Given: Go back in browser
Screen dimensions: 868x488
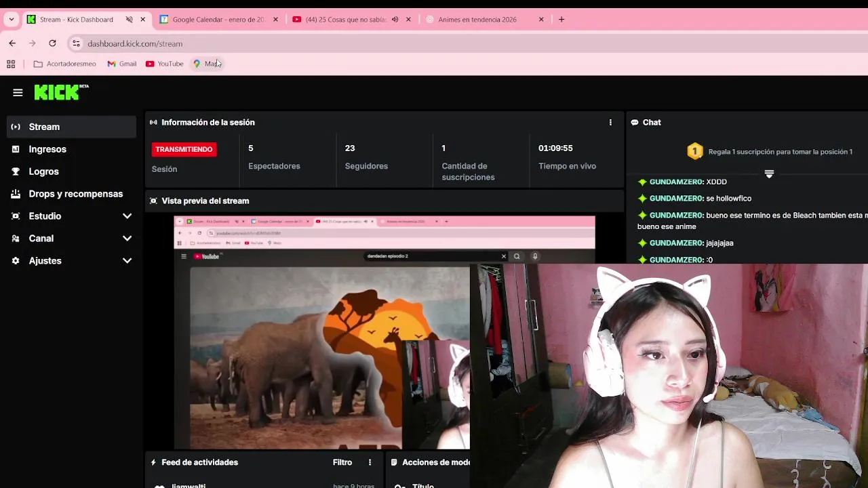Looking at the screenshot, I should [x=12, y=43].
